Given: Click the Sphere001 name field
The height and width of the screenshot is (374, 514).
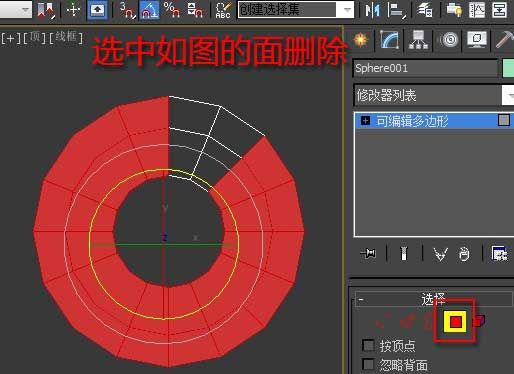Looking at the screenshot, I should click(x=425, y=68).
